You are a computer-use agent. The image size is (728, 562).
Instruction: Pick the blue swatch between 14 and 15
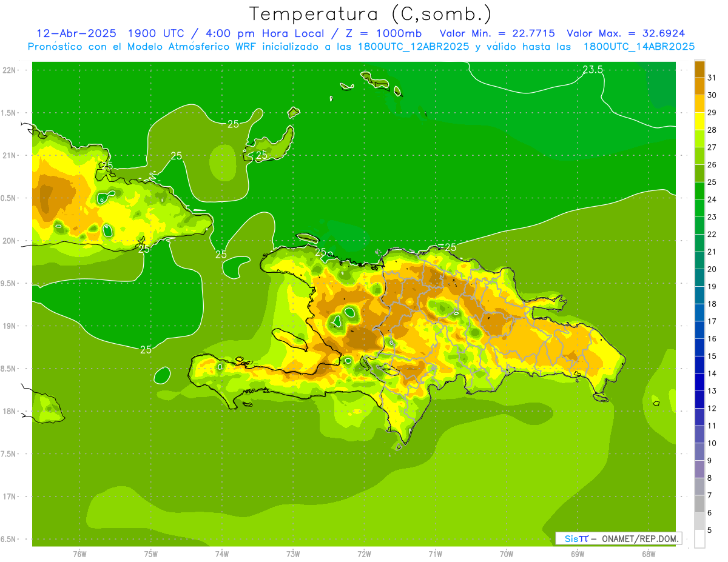699,366
